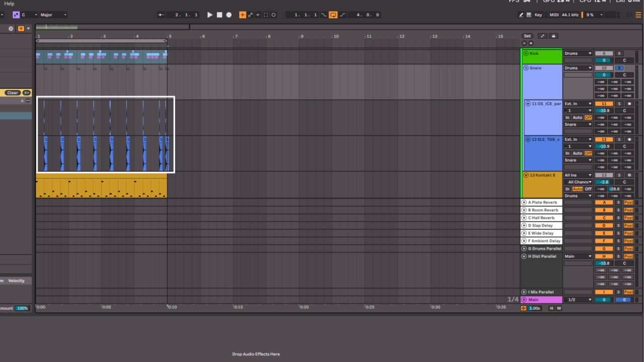Open Main output dropdown showing 1/2
Screen dimensions: 644x362
(578, 300)
